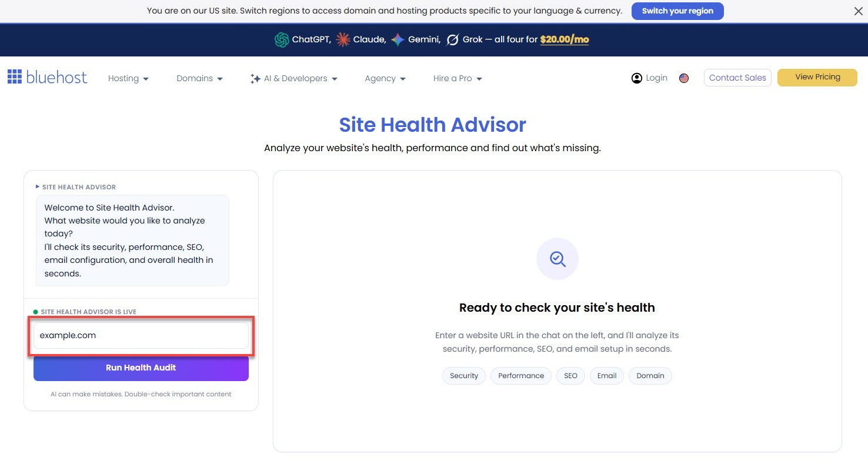The width and height of the screenshot is (868, 464).
Task: Click the bluehost wordmark
Action: tap(56, 77)
